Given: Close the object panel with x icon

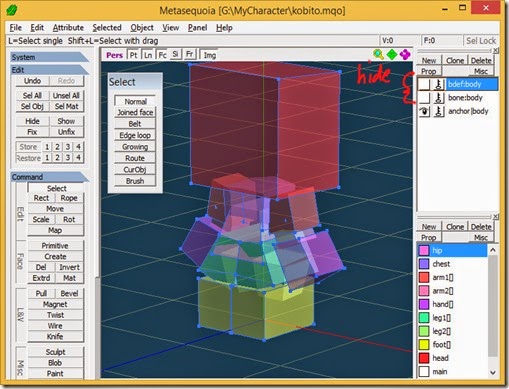Looking at the screenshot, I should [496, 50].
